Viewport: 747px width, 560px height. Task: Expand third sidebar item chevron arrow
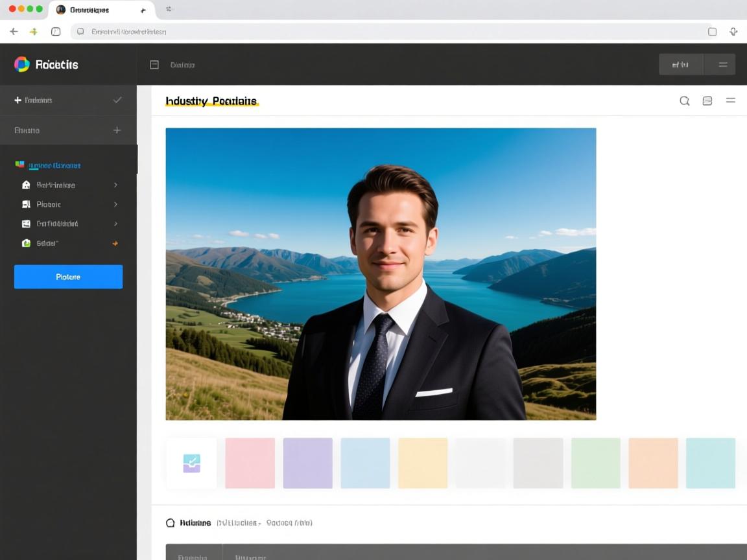(115, 224)
